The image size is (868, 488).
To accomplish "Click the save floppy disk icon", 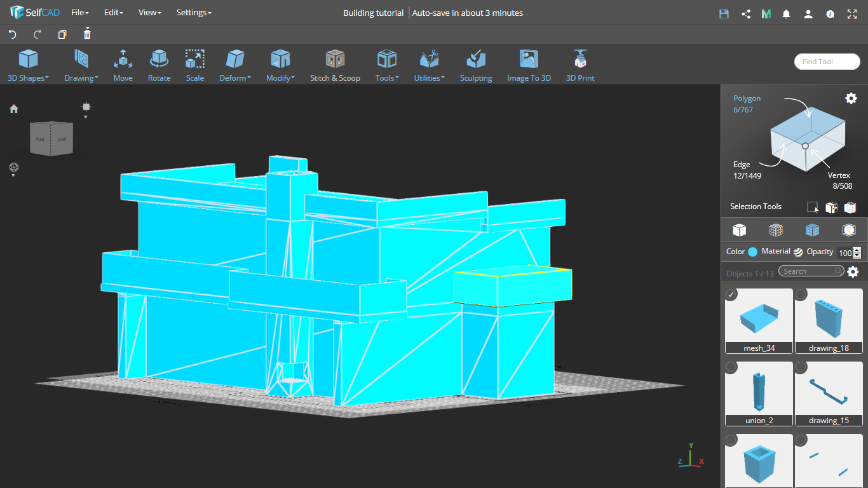I will [724, 13].
